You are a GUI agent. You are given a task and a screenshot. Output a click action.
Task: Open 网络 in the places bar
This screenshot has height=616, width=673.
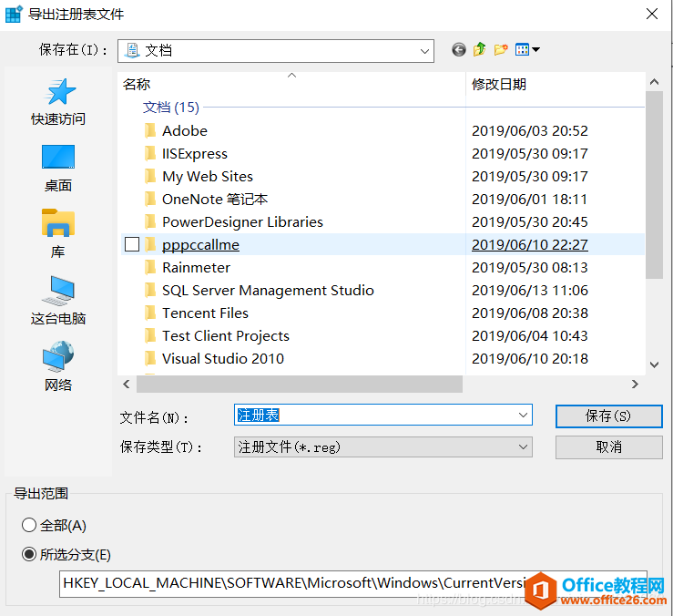[x=58, y=366]
